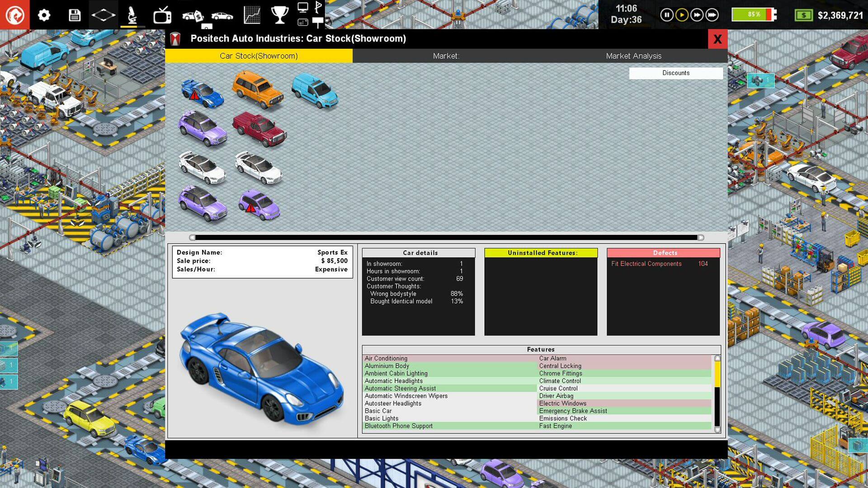Click the Autosteer Headlights feature

coord(450,404)
